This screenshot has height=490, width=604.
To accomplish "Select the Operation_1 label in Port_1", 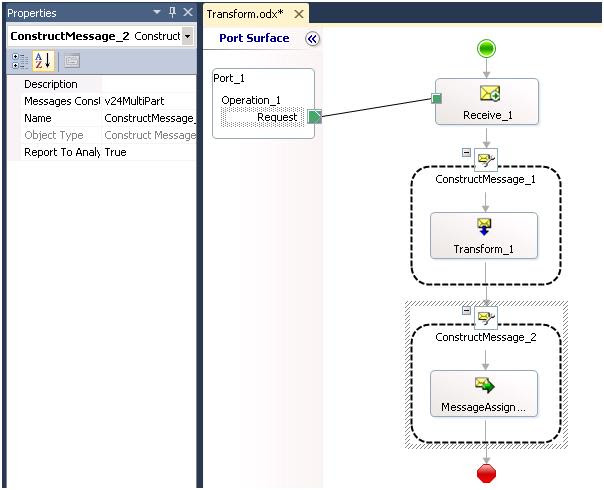I will [251, 100].
